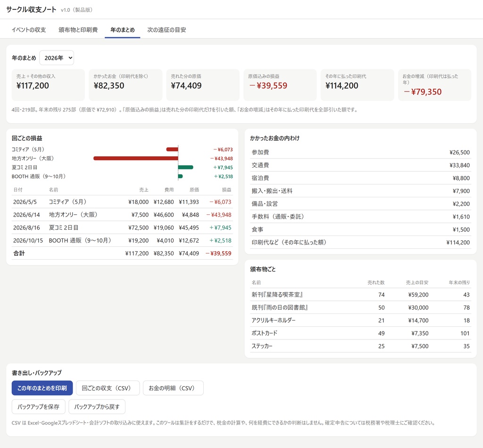Click the −¥79,350 お金の増減 value

pyautogui.click(x=422, y=92)
